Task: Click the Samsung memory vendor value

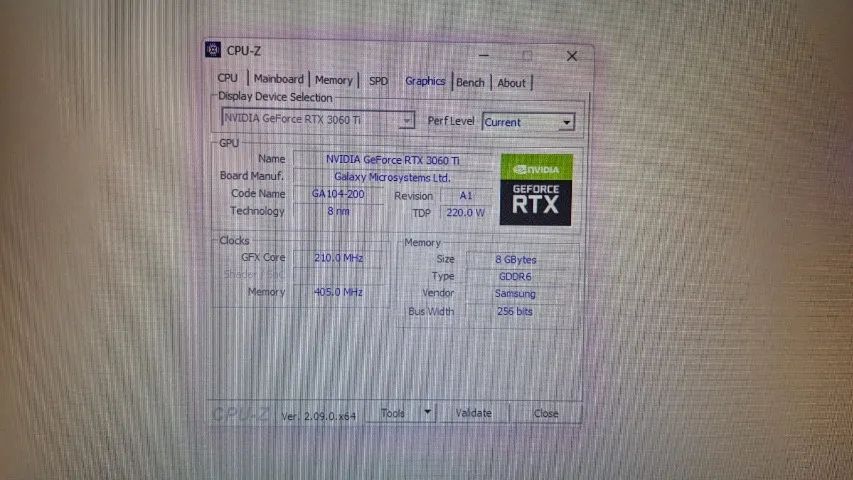Action: 515,294
